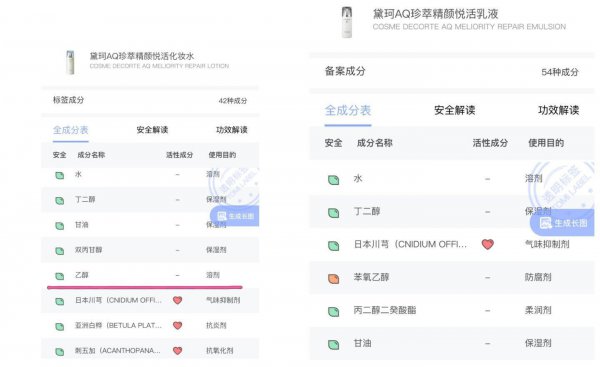Click green safety leaf for 亚洲白桦
Image resolution: width=600 pixels, height=367 pixels.
59,326
